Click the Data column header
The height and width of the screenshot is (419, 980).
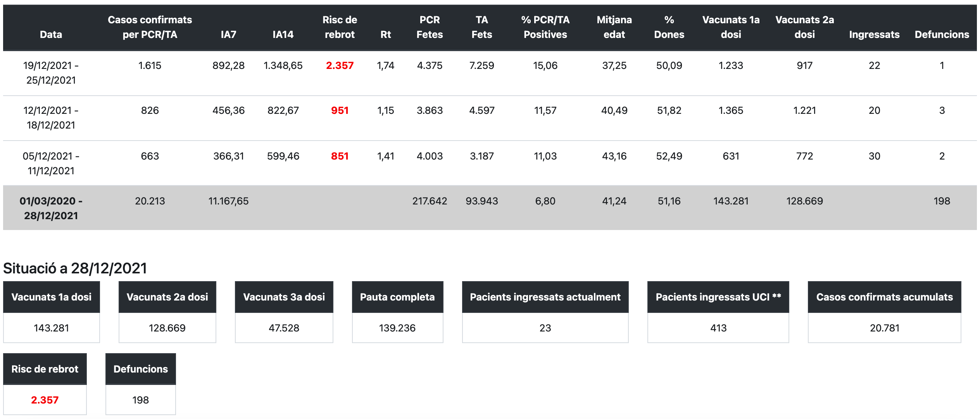[x=51, y=34]
